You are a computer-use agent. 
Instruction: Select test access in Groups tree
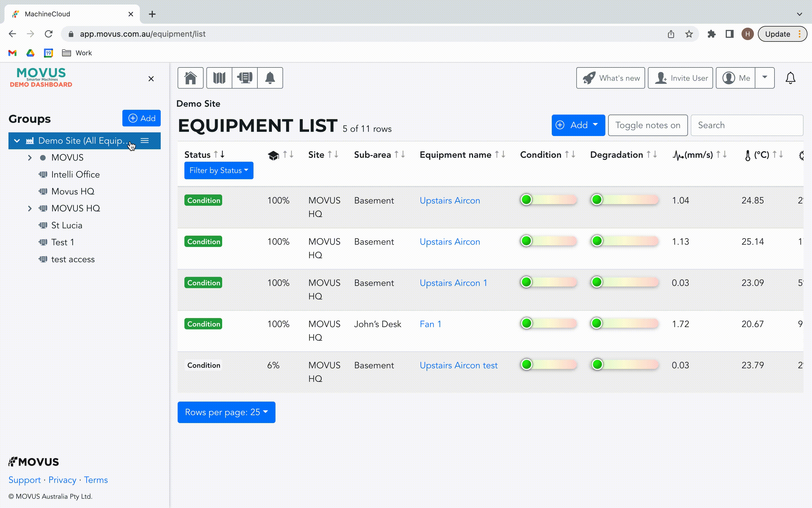(73, 259)
